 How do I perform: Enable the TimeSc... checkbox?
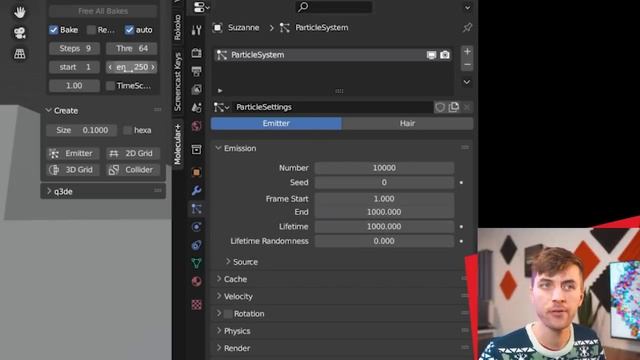[110, 86]
